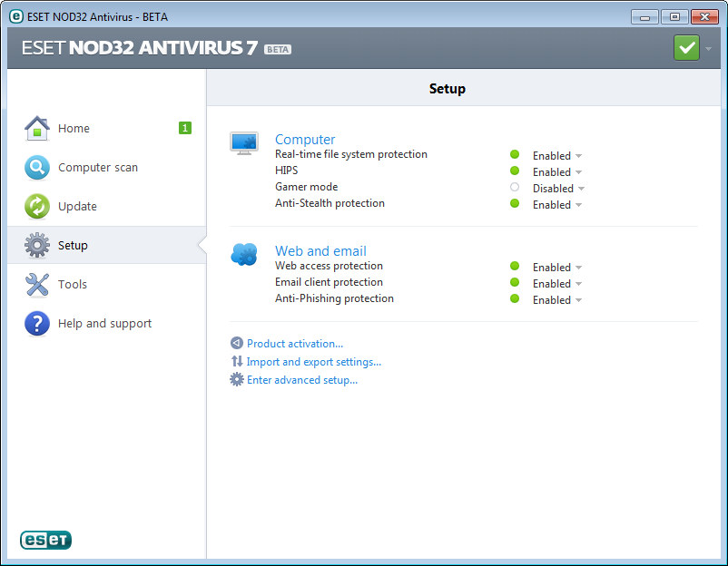
Task: Open the Computer scan section
Action: pos(107,168)
